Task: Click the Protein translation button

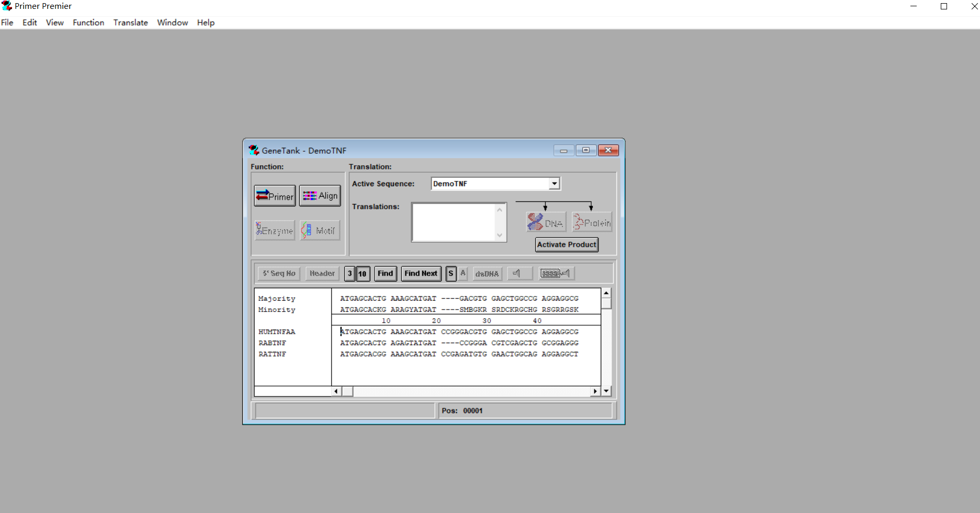Action: click(x=592, y=222)
